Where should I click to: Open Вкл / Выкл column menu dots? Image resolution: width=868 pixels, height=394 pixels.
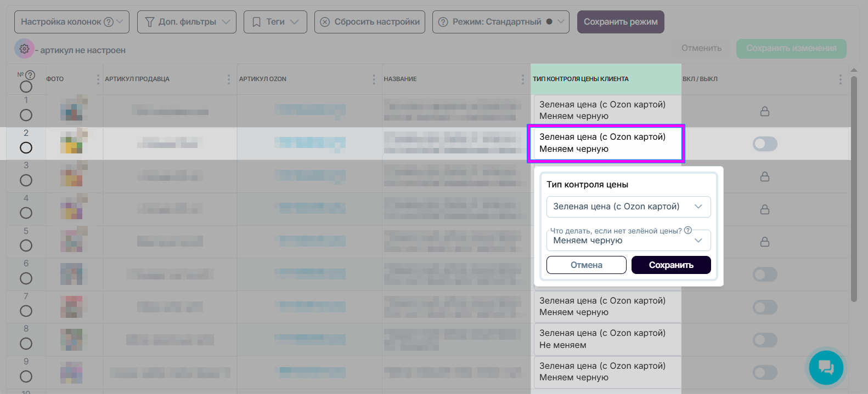point(840,79)
